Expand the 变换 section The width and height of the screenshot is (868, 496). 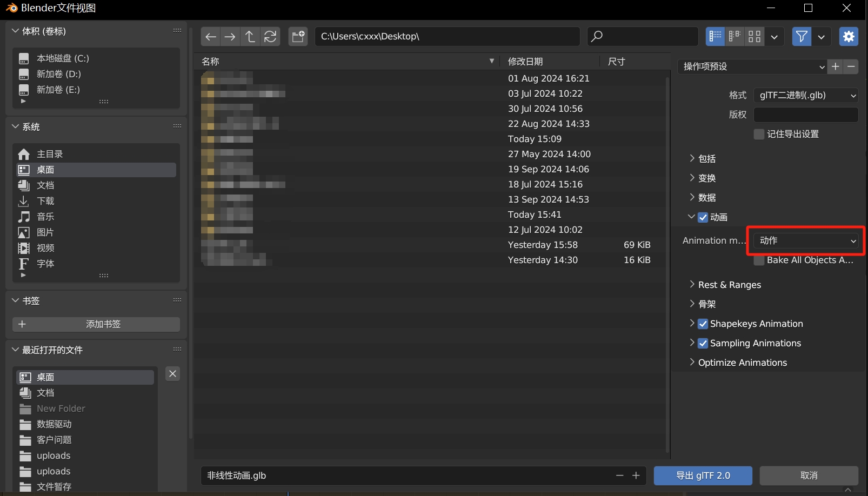point(692,178)
